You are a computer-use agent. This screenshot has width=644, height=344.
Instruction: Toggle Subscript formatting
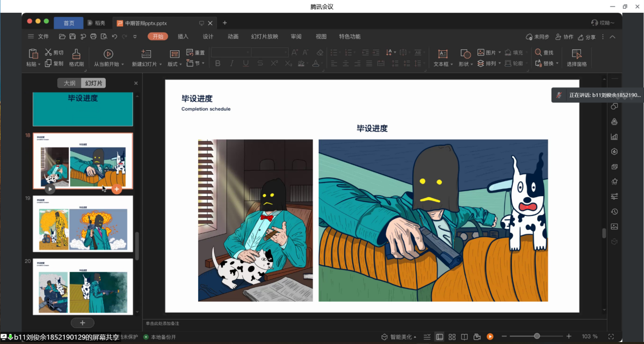coord(289,64)
